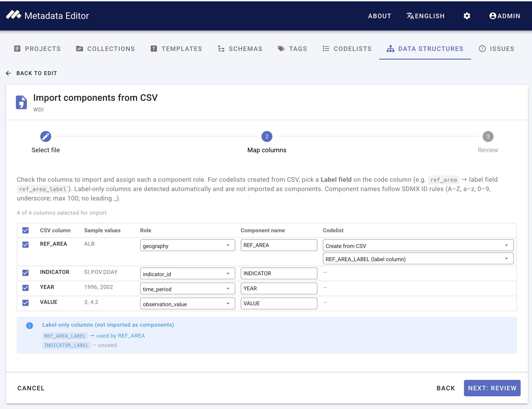Click the Tags label icon
The width and height of the screenshot is (532, 409).
pos(281,49)
